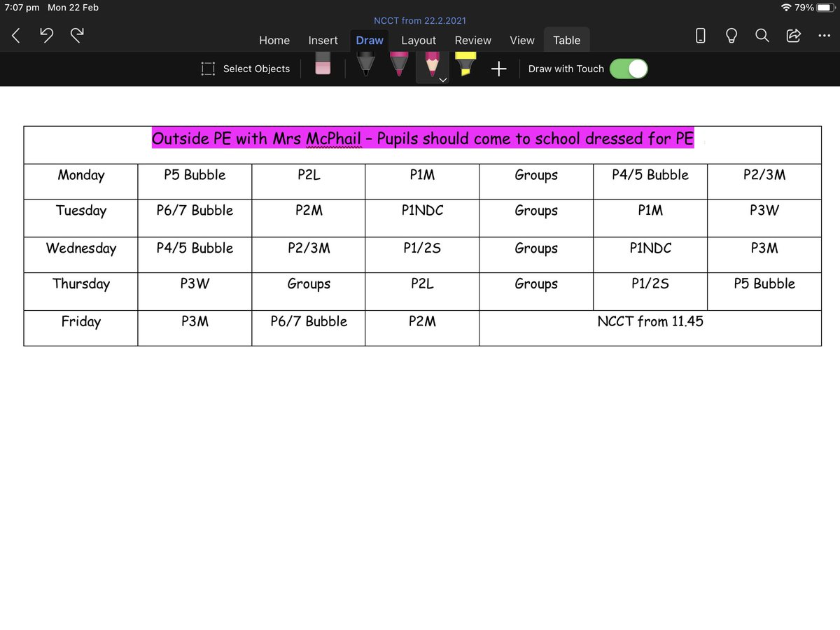Click Wednesday's P1/2S cell
840x630 pixels.
pos(422,255)
